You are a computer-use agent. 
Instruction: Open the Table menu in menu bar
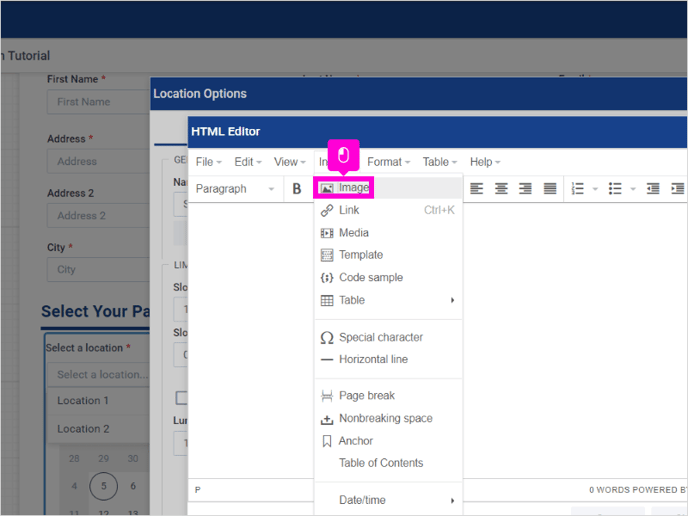(440, 162)
